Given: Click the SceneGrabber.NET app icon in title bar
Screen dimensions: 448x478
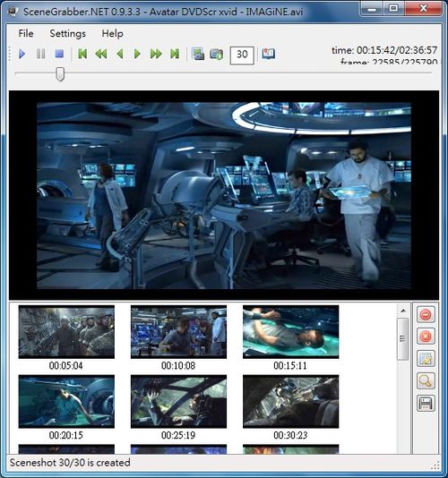Looking at the screenshot, I should click(x=13, y=12).
